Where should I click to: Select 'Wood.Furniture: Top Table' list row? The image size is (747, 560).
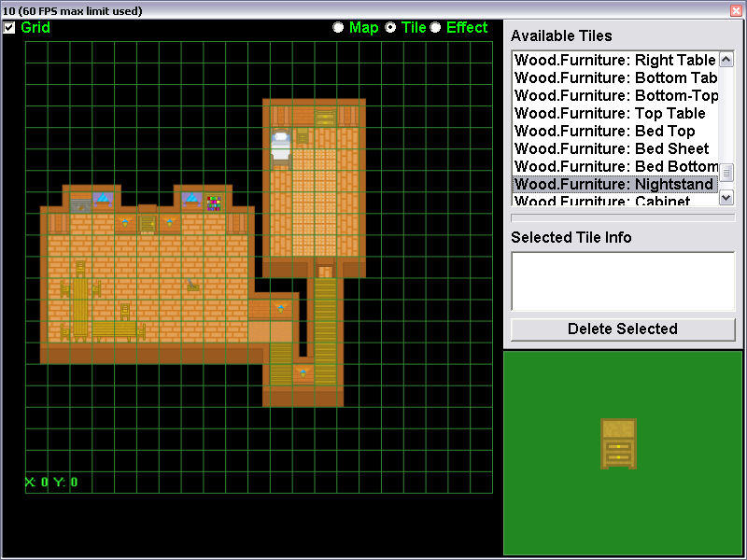point(615,113)
